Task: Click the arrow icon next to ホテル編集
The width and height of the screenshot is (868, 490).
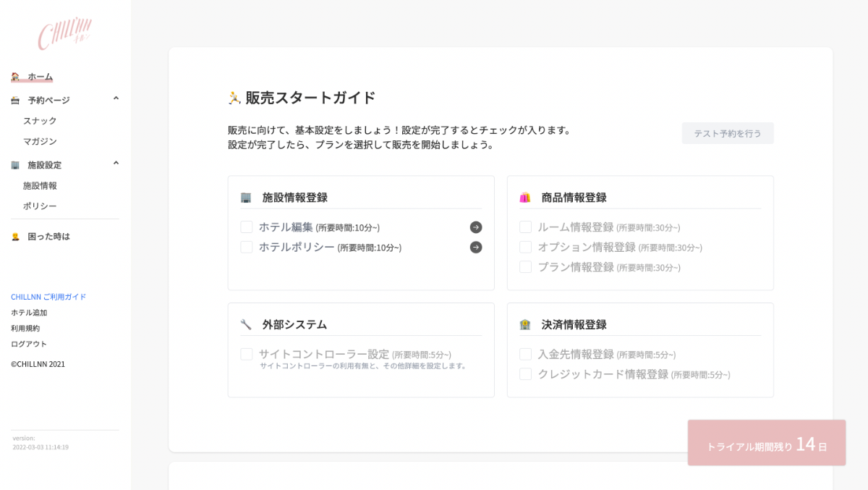Action: click(x=475, y=227)
